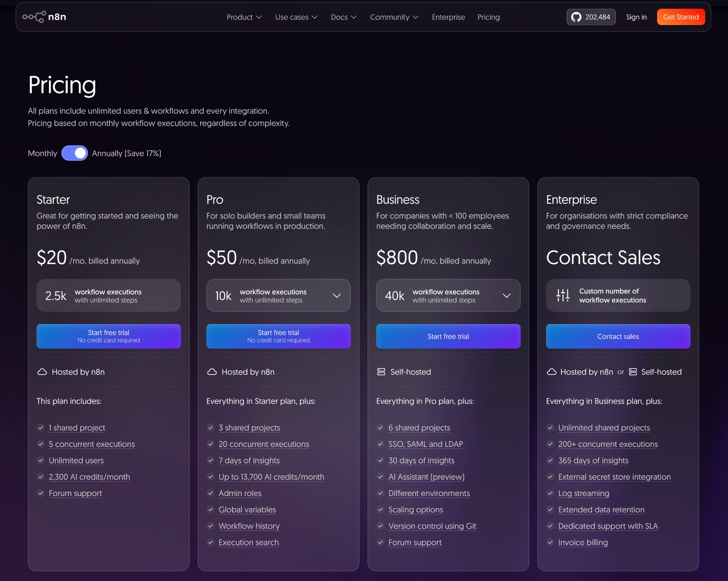Click the checkmark next to Version control using Git
This screenshot has width=728, height=581.
380,526
